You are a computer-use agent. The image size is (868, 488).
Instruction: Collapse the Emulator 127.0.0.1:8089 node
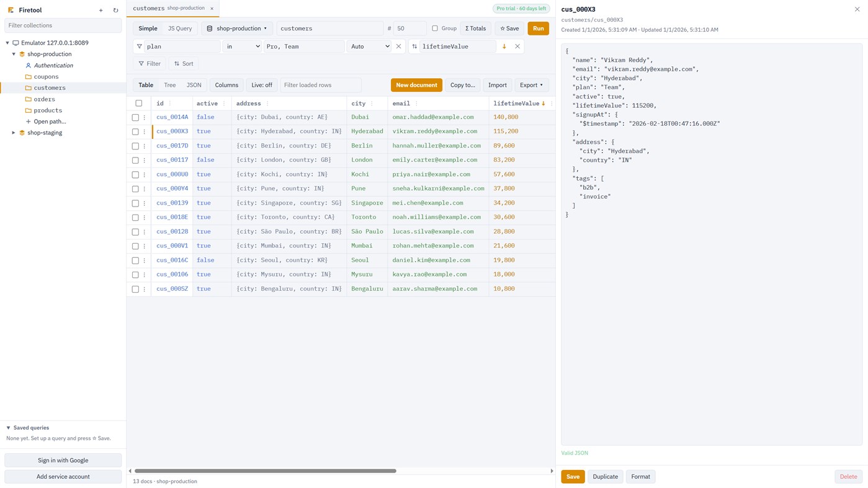[x=7, y=43]
